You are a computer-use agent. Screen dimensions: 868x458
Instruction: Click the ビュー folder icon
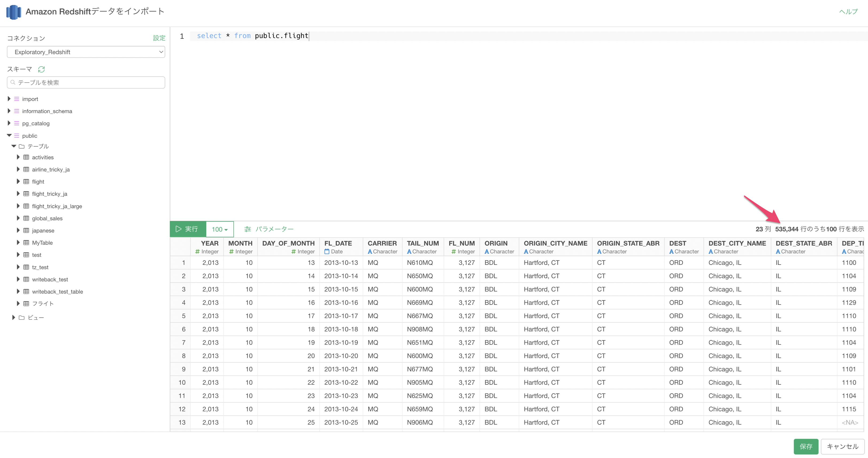[x=22, y=317]
